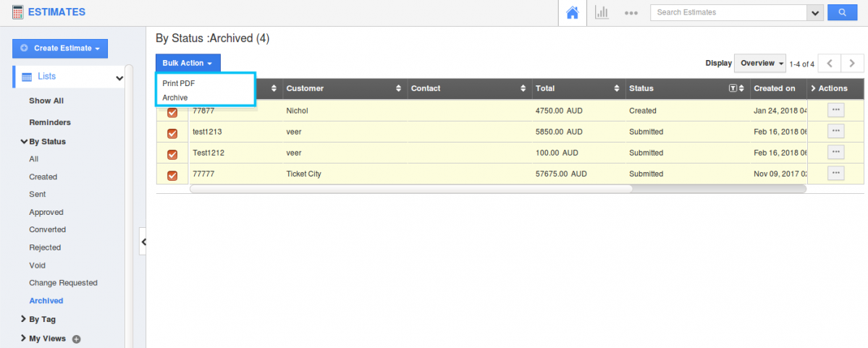Select the Archived status filter

(46, 301)
